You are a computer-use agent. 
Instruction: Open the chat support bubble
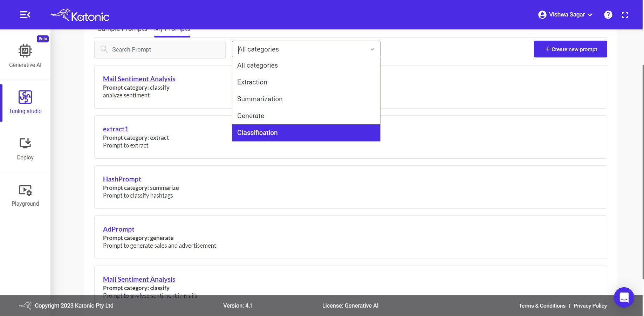coord(624,297)
